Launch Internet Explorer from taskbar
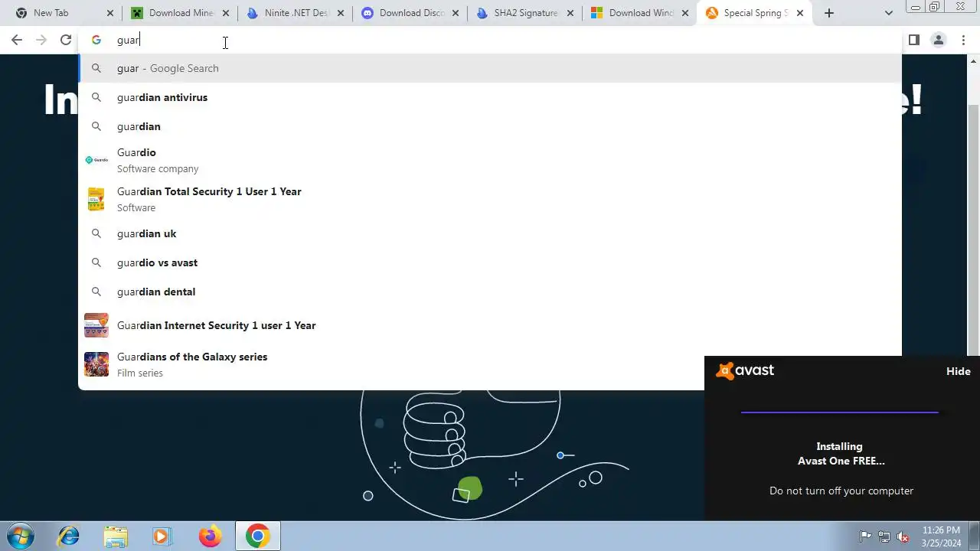 pos(69,536)
